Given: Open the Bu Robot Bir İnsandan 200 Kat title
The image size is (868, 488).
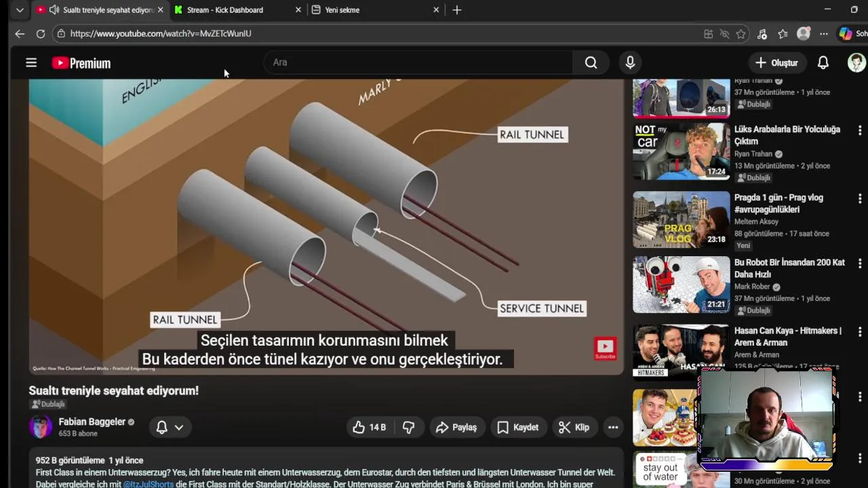Looking at the screenshot, I should click(789, 268).
